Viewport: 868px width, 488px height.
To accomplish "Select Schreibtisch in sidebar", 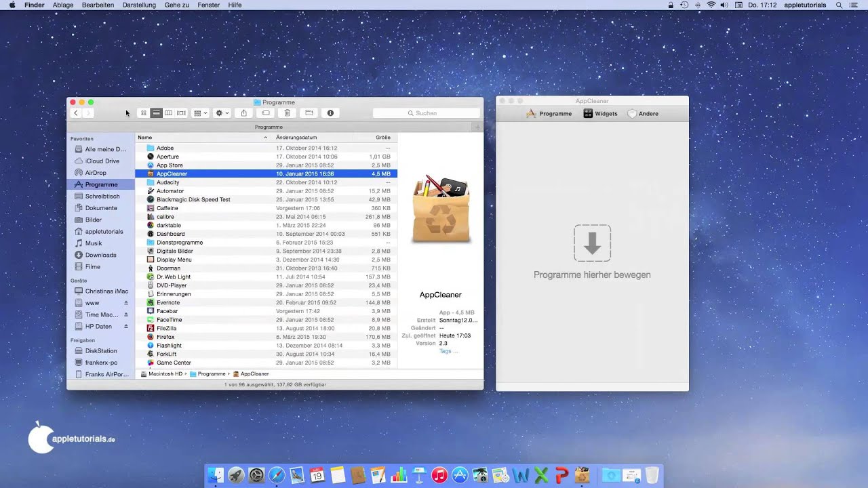I will [x=100, y=197].
